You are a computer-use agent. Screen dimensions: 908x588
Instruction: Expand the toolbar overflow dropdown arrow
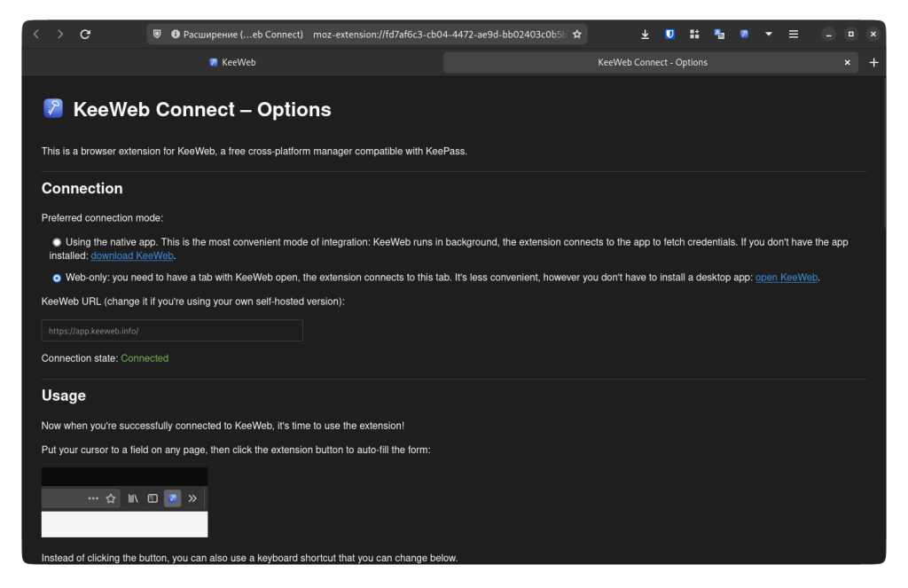point(769,35)
